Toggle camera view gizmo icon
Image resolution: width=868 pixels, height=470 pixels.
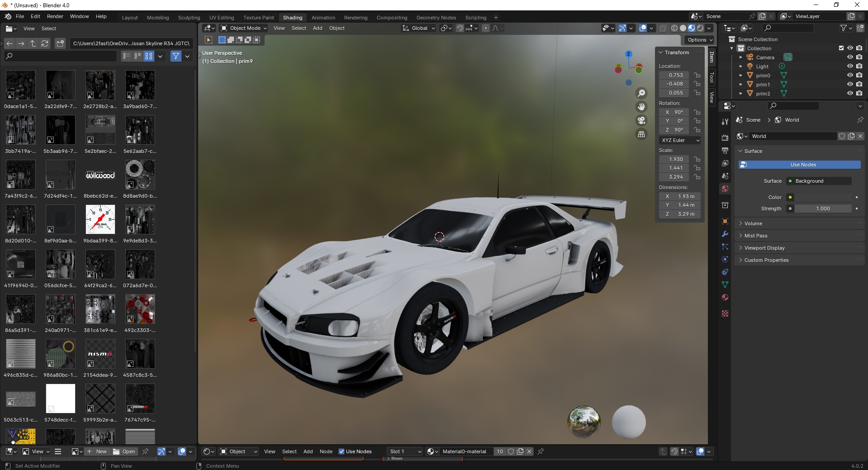pyautogui.click(x=641, y=120)
